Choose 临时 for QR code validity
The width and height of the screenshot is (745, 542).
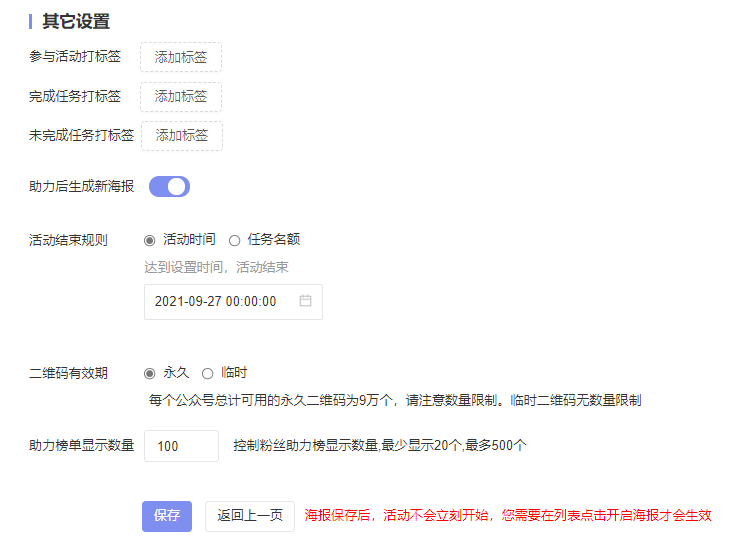(x=208, y=373)
